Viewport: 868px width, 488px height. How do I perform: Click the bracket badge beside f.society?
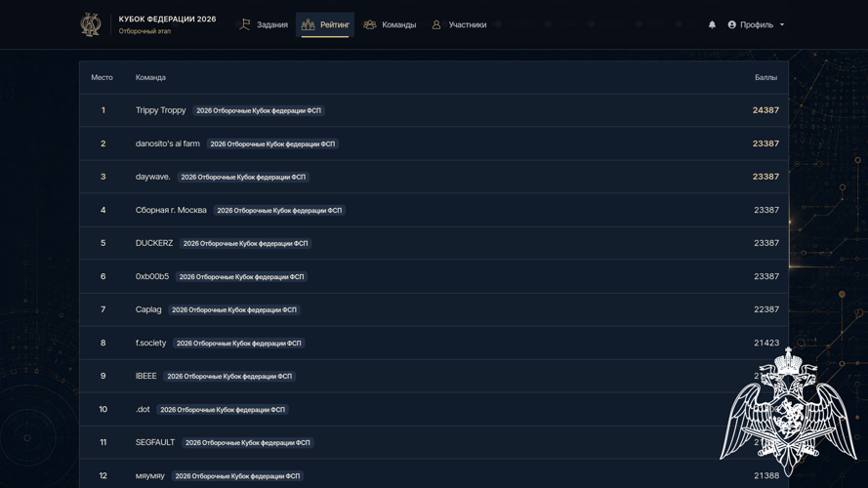coord(238,343)
